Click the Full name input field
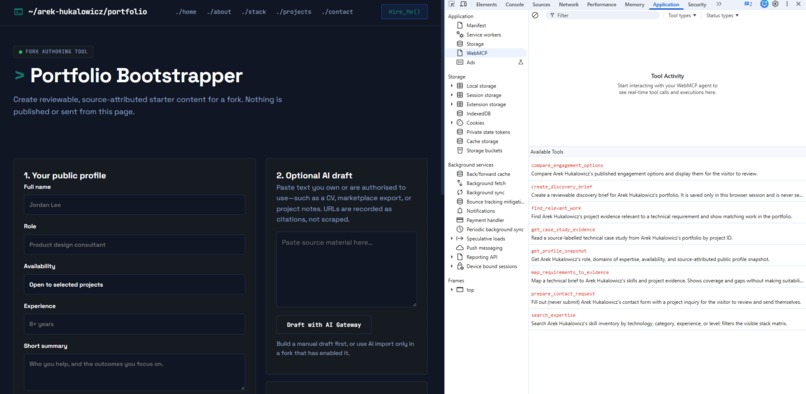The image size is (806, 394). [134, 205]
